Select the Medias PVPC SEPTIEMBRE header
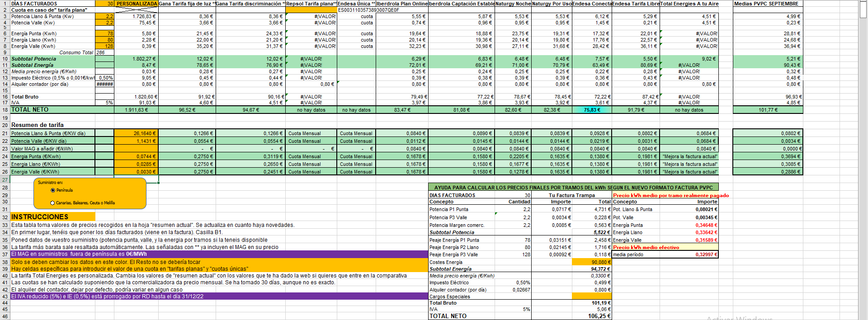This screenshot has height=320, width=868. pyautogui.click(x=768, y=4)
